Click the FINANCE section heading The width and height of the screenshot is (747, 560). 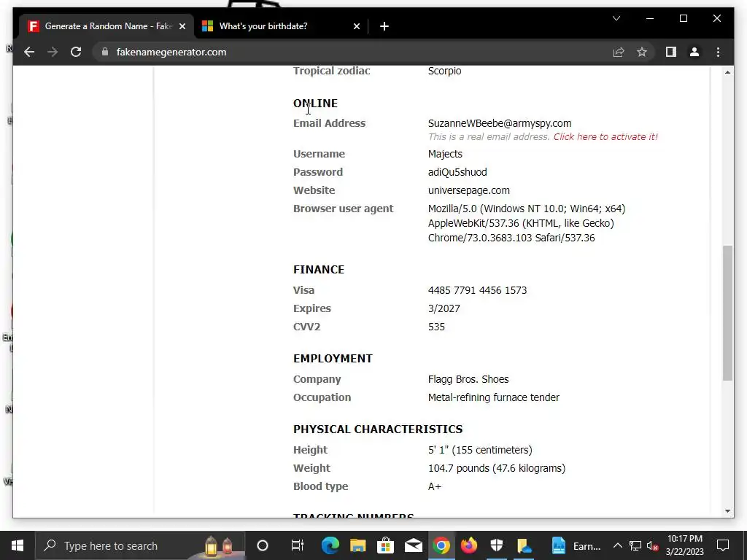[319, 270]
